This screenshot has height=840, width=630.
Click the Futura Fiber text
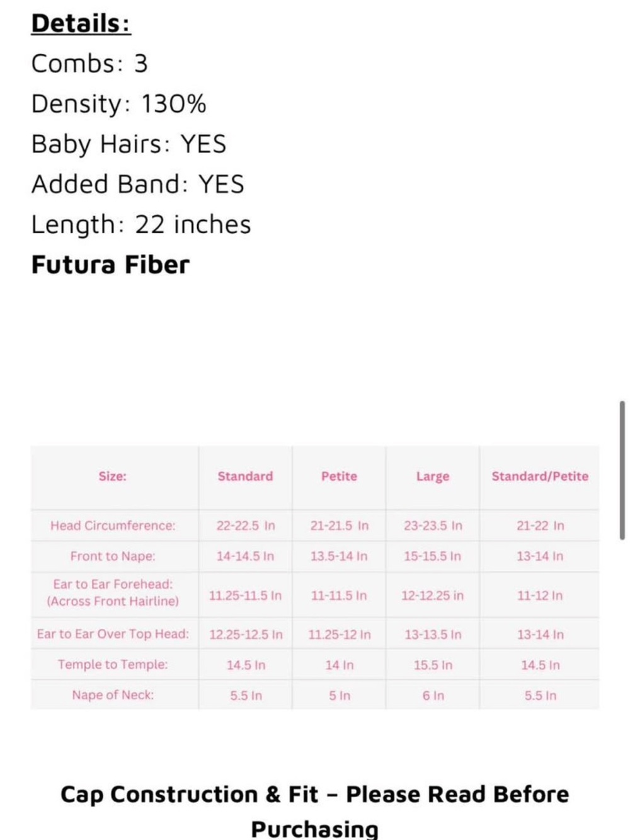(x=110, y=265)
